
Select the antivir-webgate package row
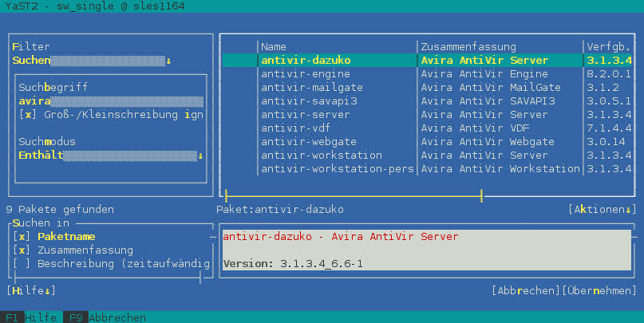click(427, 142)
